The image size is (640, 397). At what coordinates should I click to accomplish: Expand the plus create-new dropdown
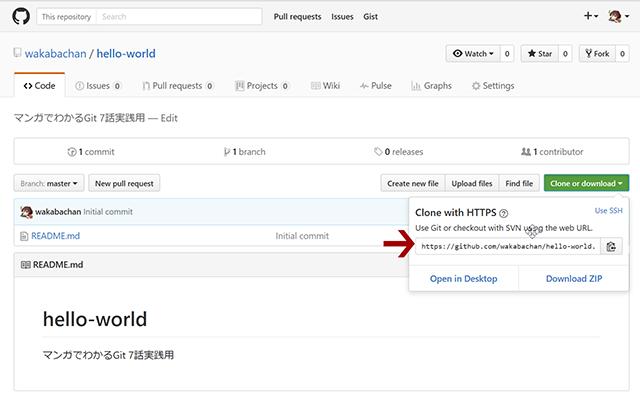tap(591, 16)
